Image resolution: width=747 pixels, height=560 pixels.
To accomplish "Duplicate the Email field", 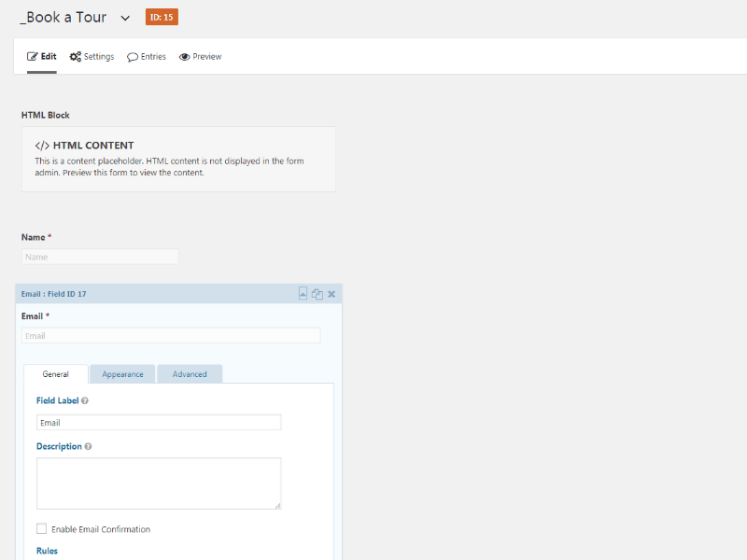I will (317, 294).
